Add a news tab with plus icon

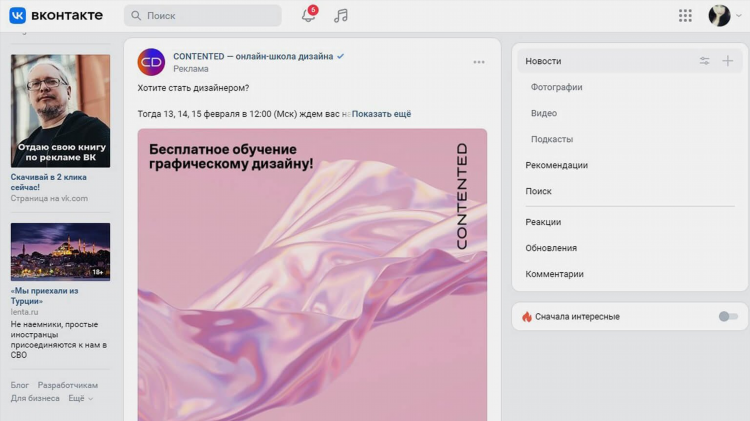click(728, 61)
